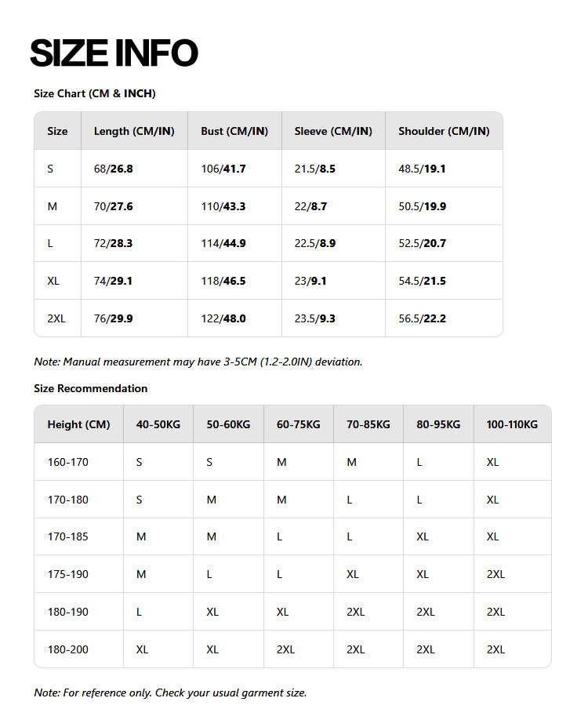588x709 pixels.
Task: Select the Sleeve (CM/IN) column header
Action: (x=333, y=131)
